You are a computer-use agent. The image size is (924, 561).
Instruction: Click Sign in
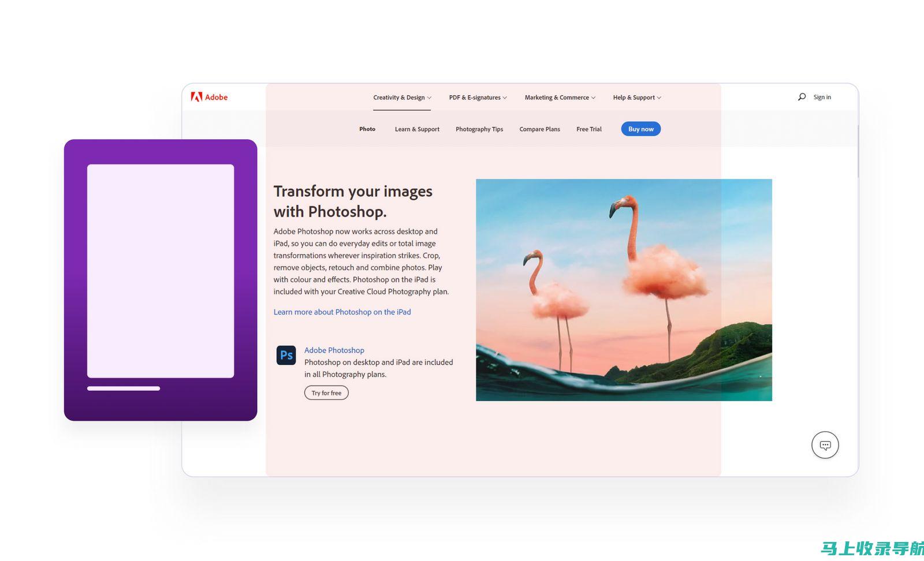tap(822, 97)
